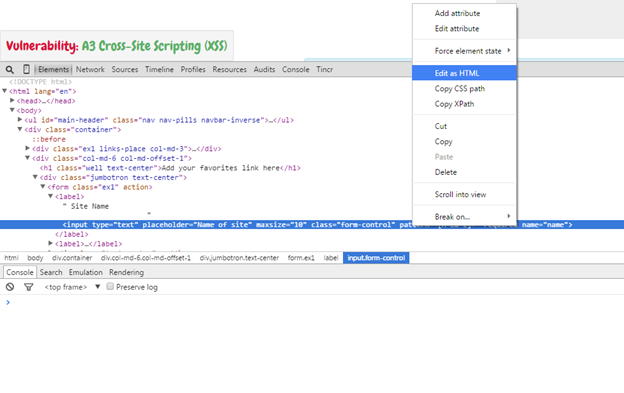The width and height of the screenshot is (624, 393).
Task: Select Scroll into view menu entry
Action: 464,195
